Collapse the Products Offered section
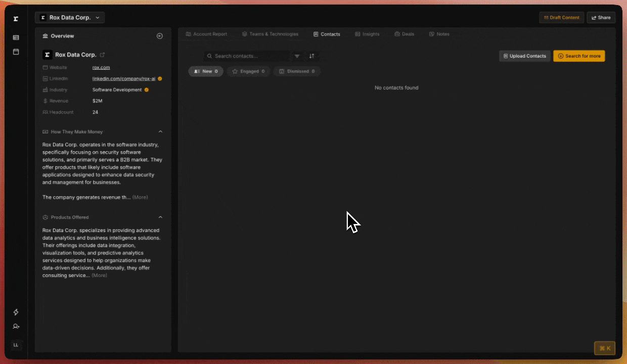 tap(160, 217)
